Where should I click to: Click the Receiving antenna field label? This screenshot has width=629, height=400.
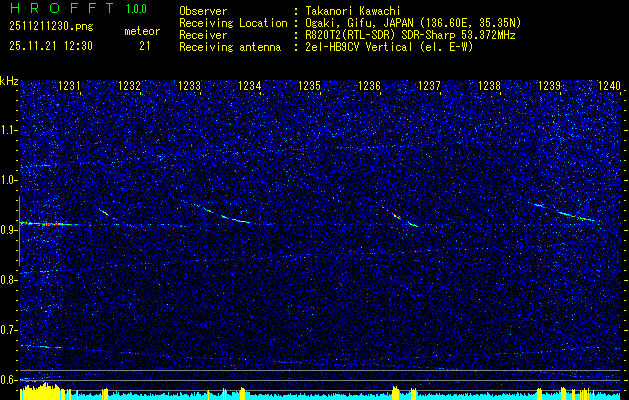pyautogui.click(x=230, y=47)
